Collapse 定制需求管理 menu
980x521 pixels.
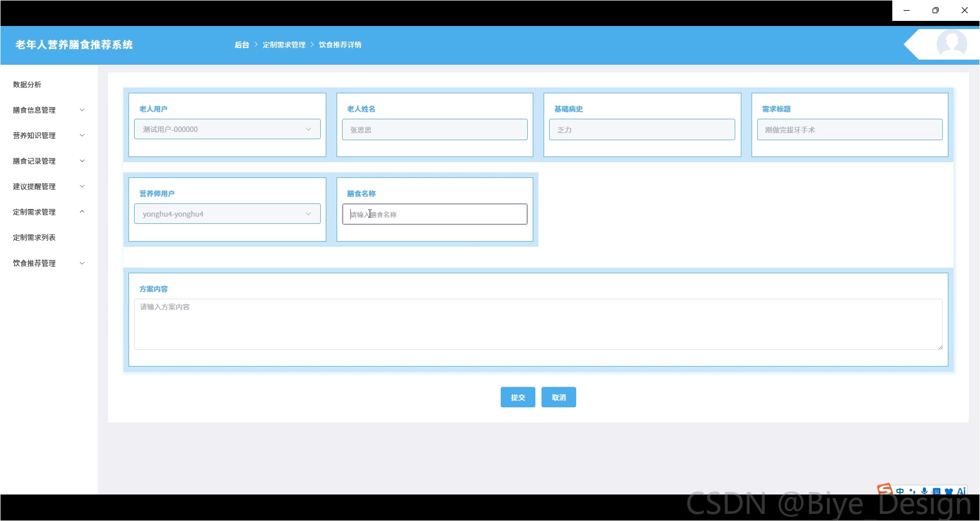pos(49,212)
